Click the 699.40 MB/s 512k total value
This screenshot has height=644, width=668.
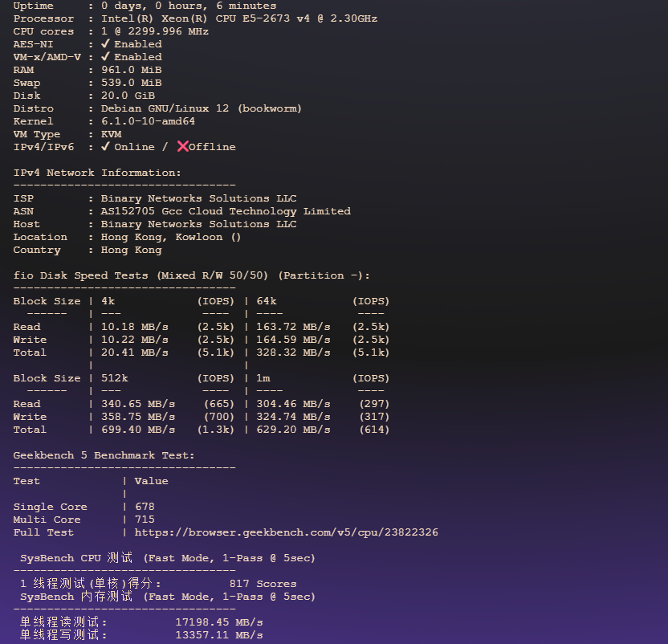coord(137,430)
